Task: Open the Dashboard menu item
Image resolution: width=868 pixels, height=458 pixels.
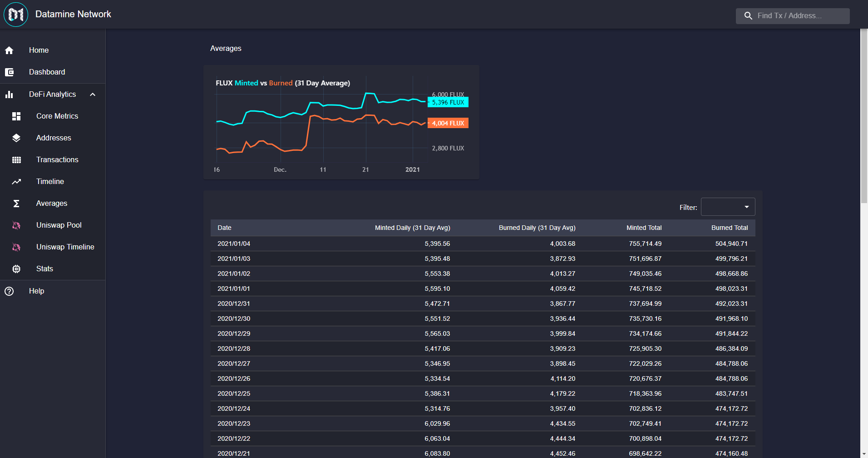Action: (53, 72)
